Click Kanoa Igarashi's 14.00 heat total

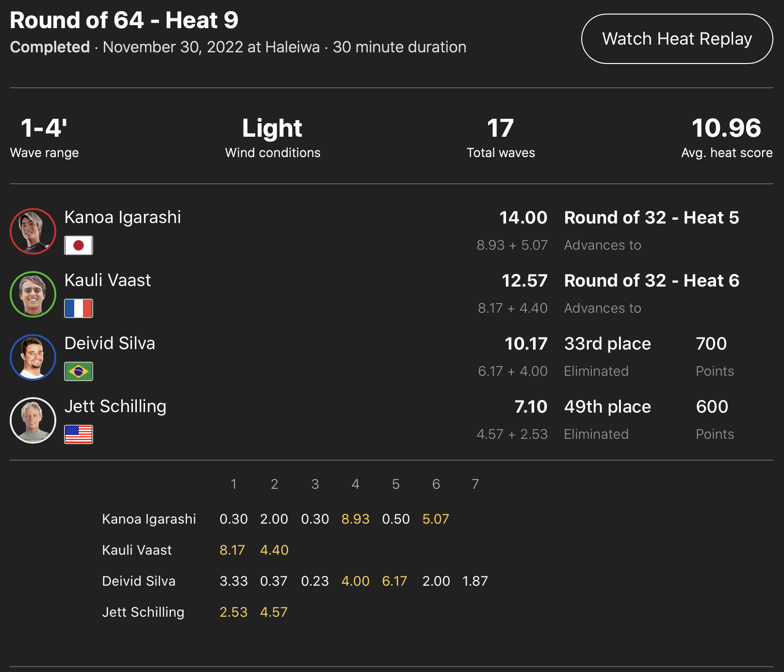coord(523,218)
